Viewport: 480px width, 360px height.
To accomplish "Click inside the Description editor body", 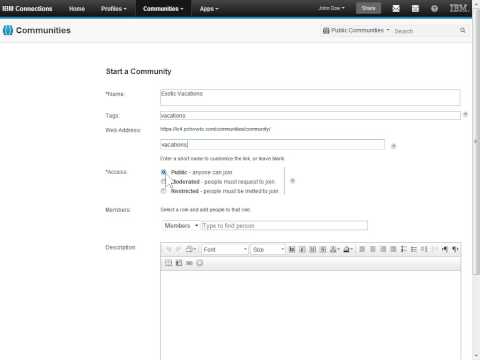I will coord(311,315).
